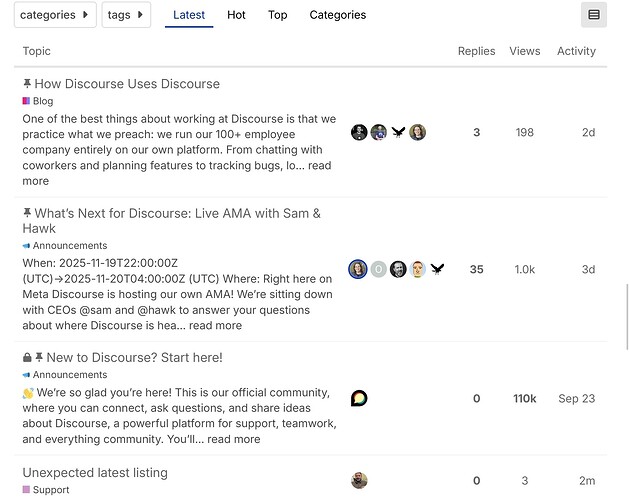Switch to the Hot tab

(236, 15)
